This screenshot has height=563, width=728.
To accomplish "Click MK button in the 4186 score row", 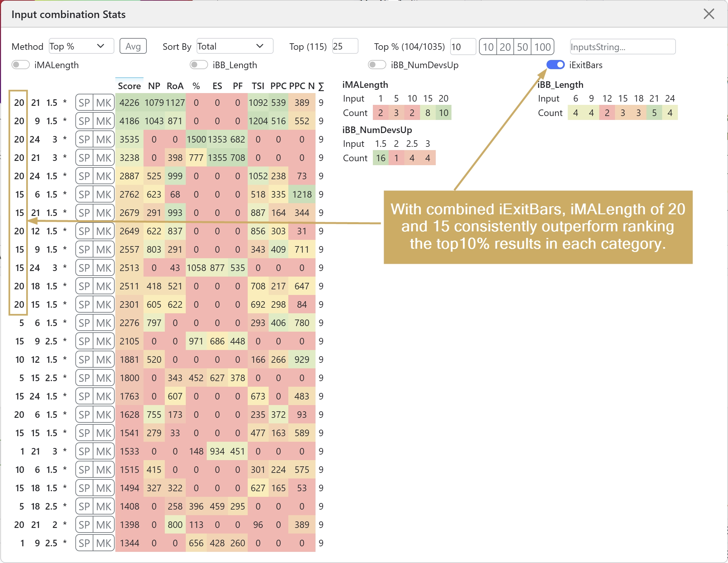I will (x=104, y=121).
